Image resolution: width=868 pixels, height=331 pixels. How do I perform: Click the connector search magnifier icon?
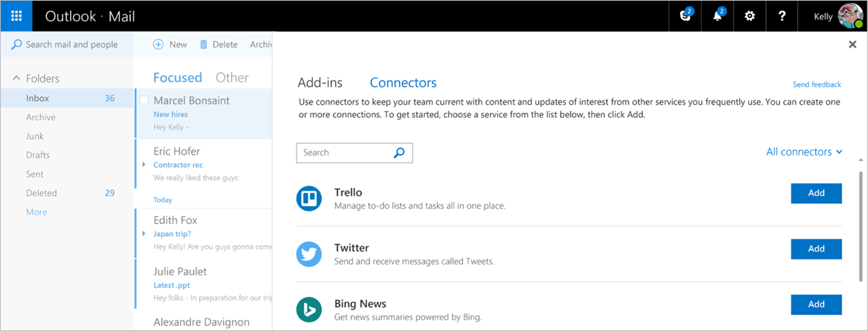point(399,152)
